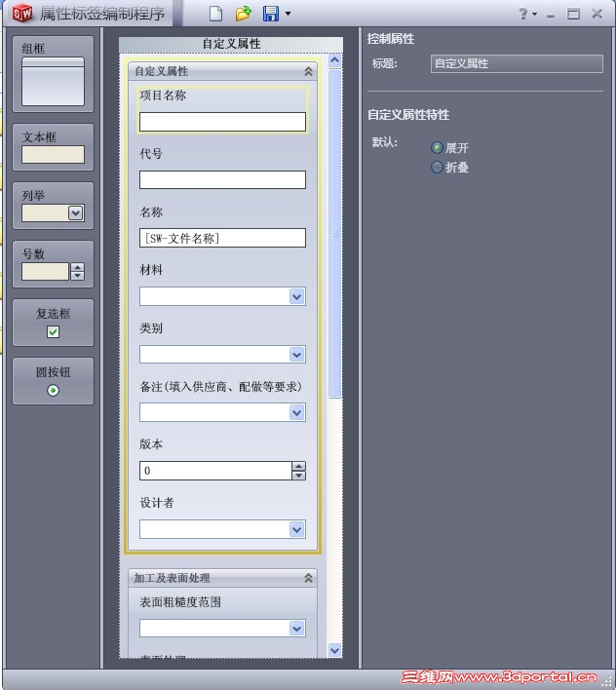Image resolution: width=616 pixels, height=690 pixels.
Task: Open the 类别 dropdown
Action: pyautogui.click(x=297, y=355)
